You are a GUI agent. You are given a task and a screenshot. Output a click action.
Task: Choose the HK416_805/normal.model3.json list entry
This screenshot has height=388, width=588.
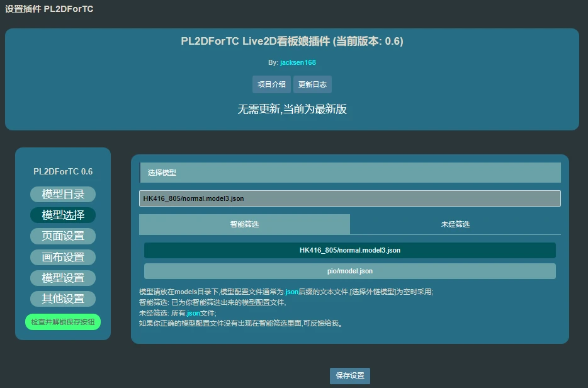350,250
